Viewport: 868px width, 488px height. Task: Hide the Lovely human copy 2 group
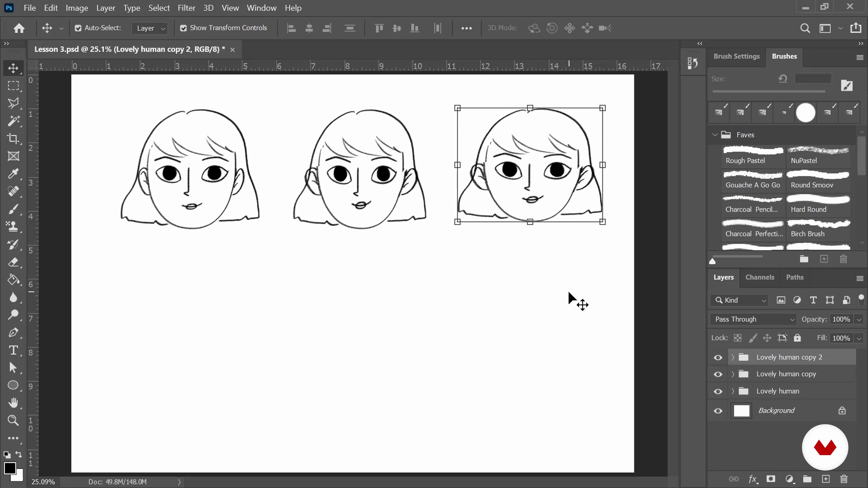(x=718, y=357)
